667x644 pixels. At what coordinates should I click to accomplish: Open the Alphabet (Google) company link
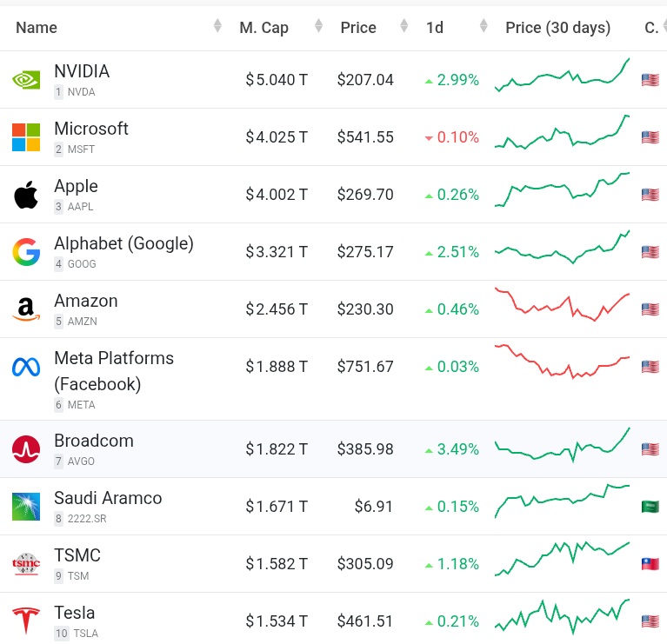coord(123,243)
